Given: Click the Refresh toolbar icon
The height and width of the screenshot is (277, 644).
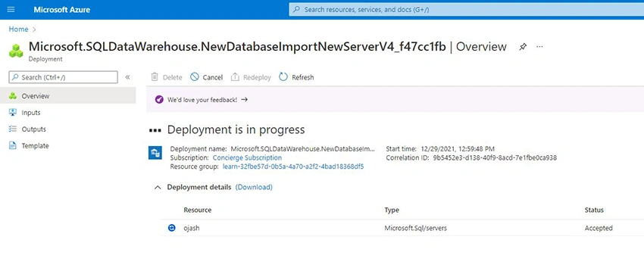Looking at the screenshot, I should (x=283, y=76).
